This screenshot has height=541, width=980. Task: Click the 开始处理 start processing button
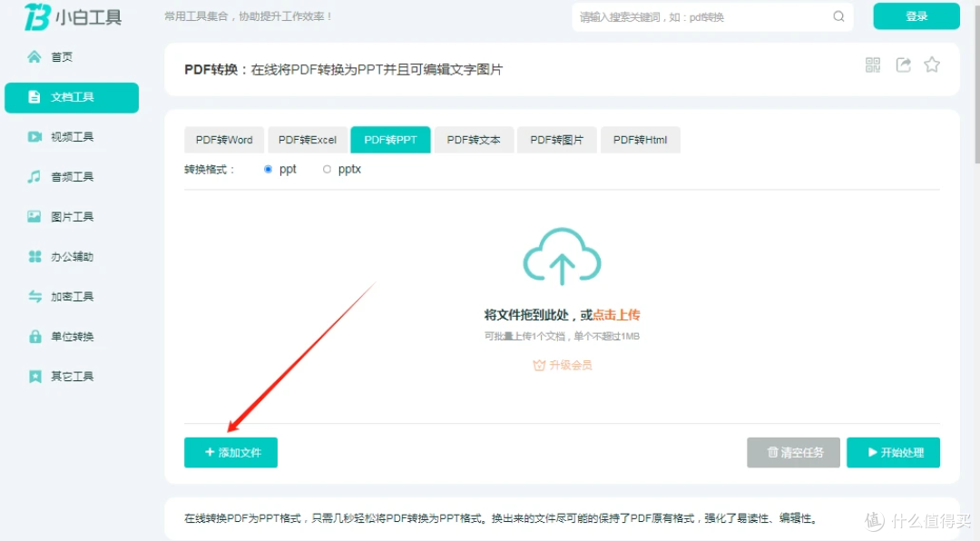coord(893,452)
